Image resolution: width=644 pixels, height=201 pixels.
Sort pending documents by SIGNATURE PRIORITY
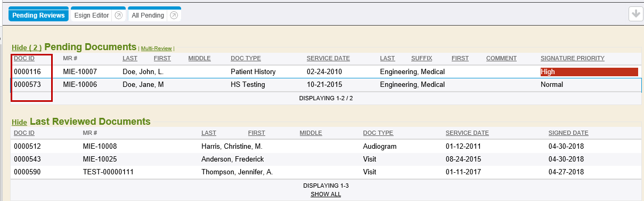[572, 58]
